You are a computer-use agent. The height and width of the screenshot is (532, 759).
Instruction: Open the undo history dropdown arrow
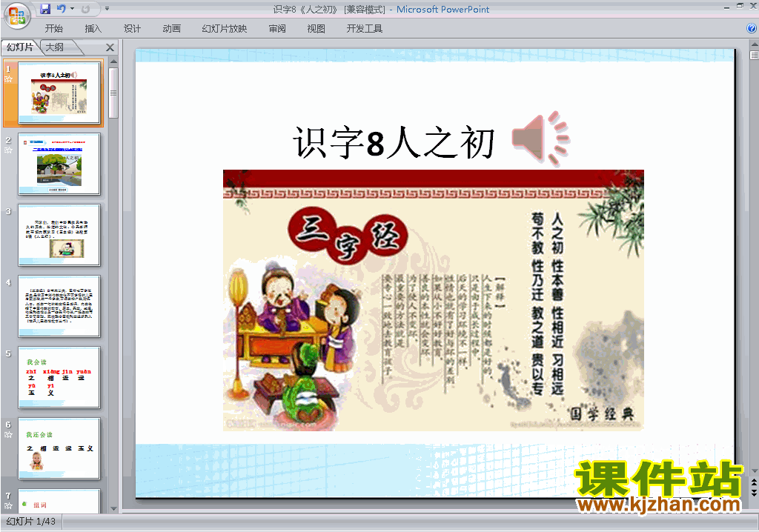pyautogui.click(x=72, y=9)
